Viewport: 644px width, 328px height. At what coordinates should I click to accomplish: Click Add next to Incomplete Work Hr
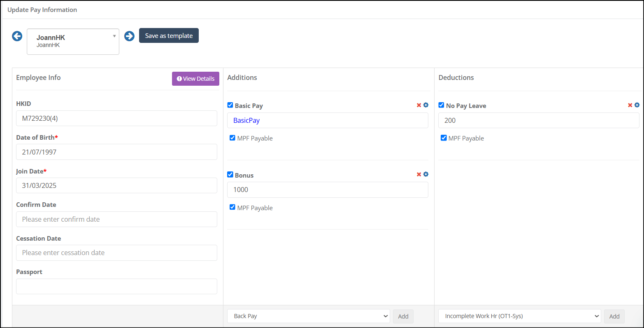point(614,316)
